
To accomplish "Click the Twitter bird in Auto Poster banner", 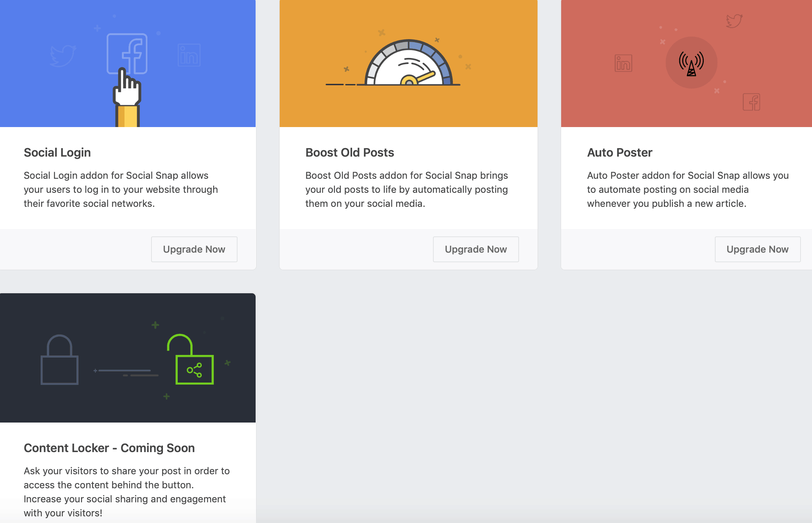I will click(x=734, y=21).
